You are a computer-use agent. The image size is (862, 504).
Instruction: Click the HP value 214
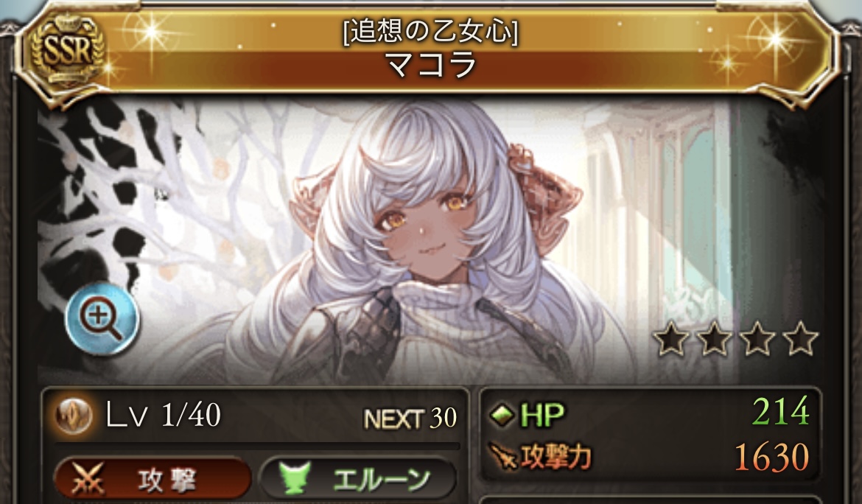point(781,411)
